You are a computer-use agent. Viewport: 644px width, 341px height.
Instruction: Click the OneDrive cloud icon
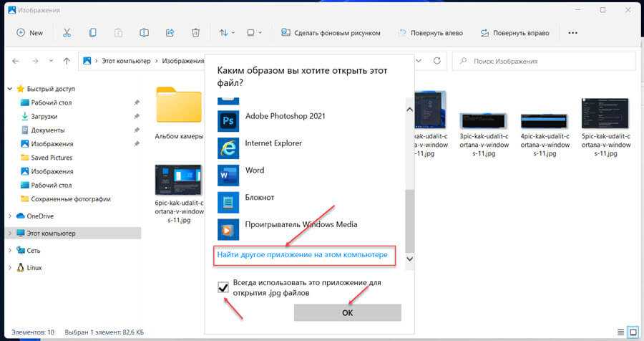[21, 216]
